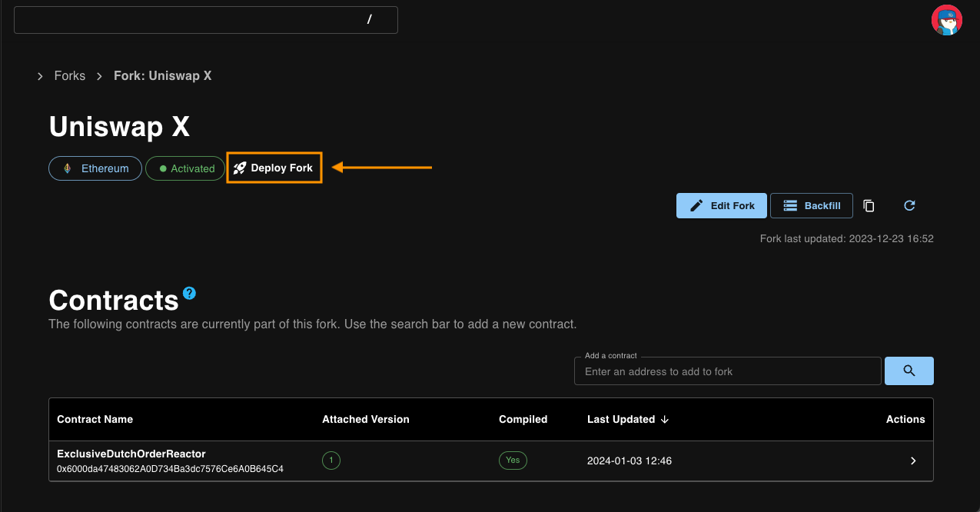Click the Ethereum network chip
Image resolution: width=980 pixels, height=512 pixels.
pyautogui.click(x=95, y=168)
